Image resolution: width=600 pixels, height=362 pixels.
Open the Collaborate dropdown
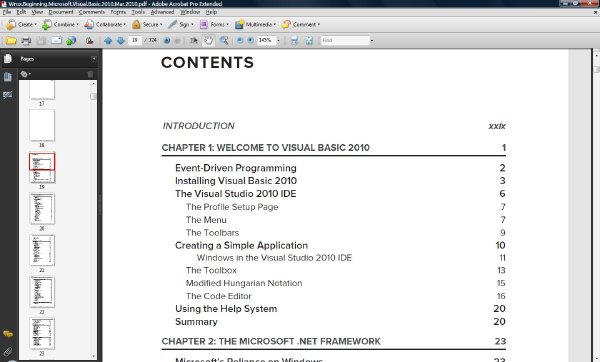[x=105, y=24]
